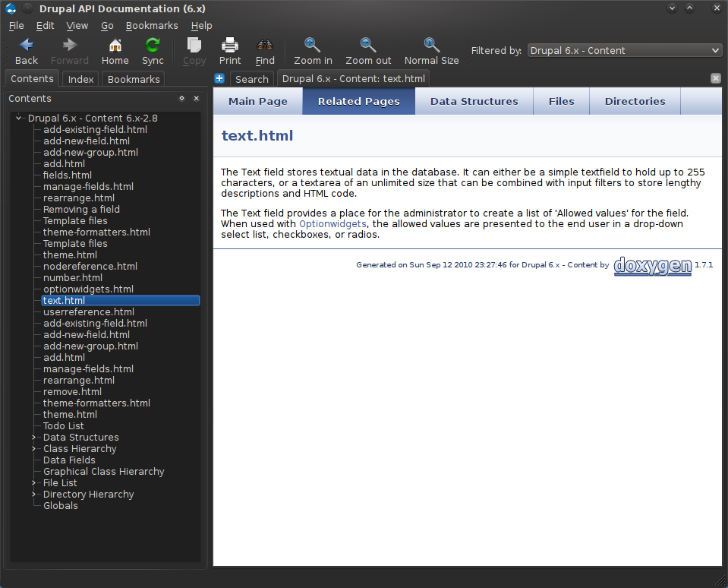Switch to the Bookmarks sidebar tab
This screenshot has height=588, width=728.
coord(134,79)
